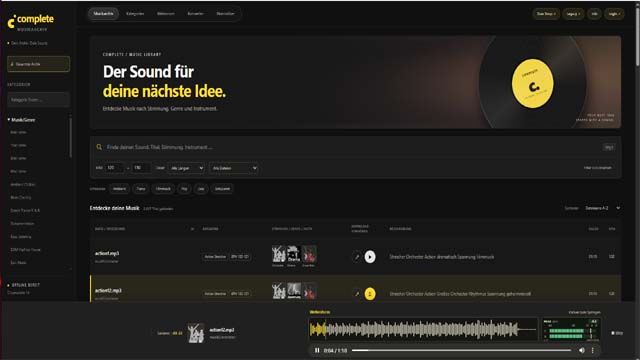The height and width of the screenshot is (360, 640).
Task: Open the fifth tab in the top navigation
Action: (x=226, y=13)
